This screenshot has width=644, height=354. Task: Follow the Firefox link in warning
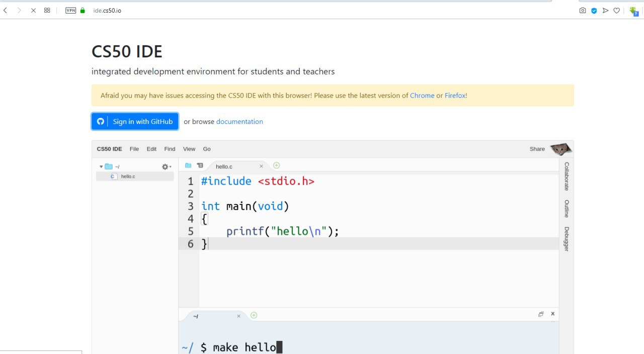[x=455, y=95]
